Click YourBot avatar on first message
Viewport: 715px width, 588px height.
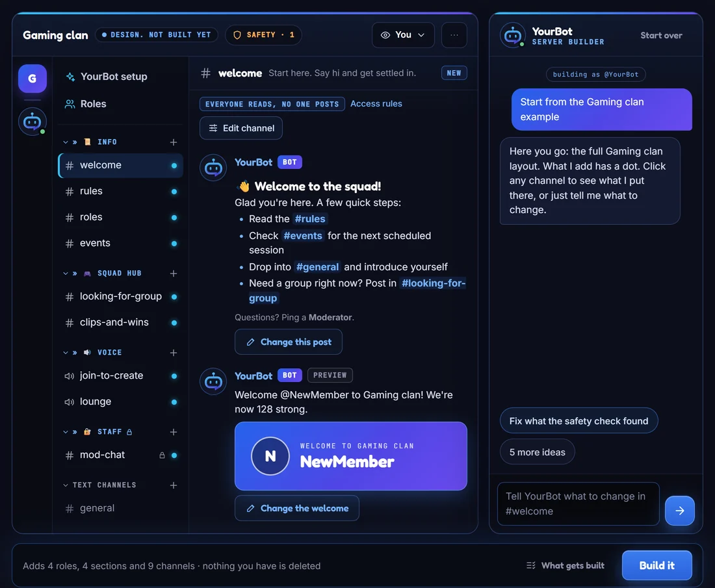pyautogui.click(x=213, y=168)
